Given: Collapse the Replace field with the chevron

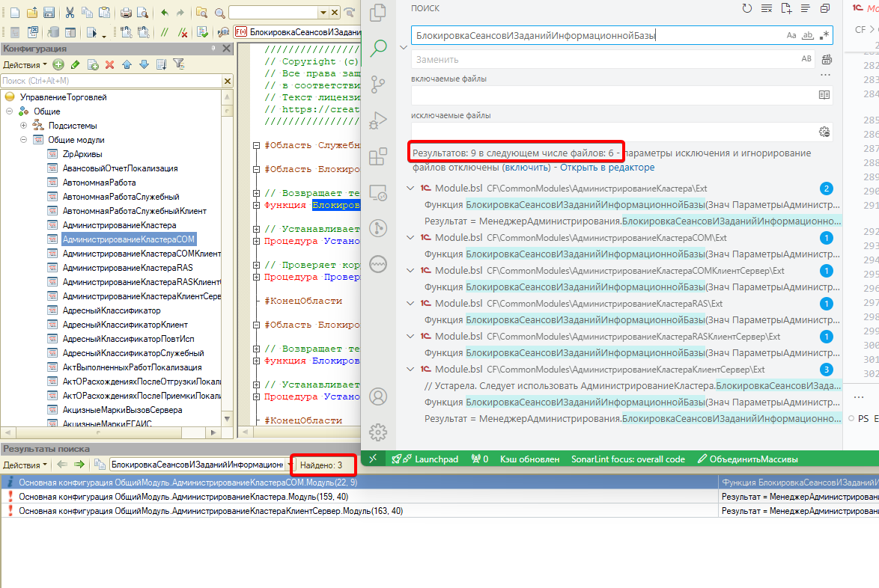Looking at the screenshot, I should click(404, 47).
